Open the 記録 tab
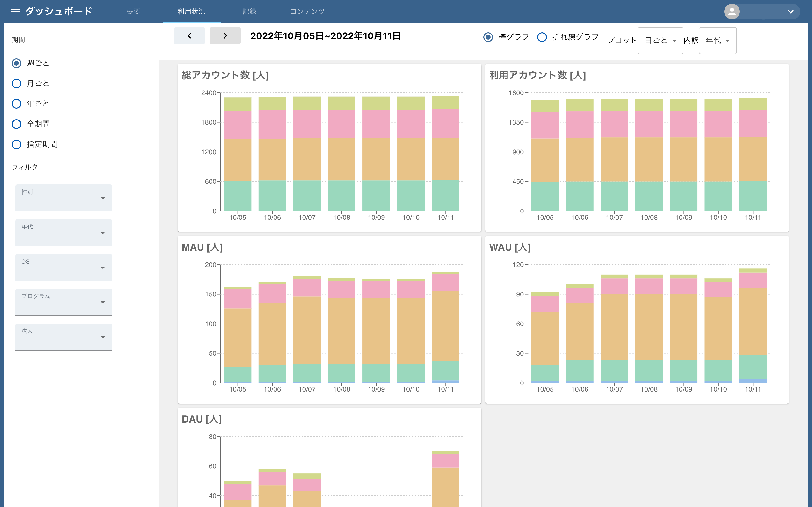 (x=249, y=12)
